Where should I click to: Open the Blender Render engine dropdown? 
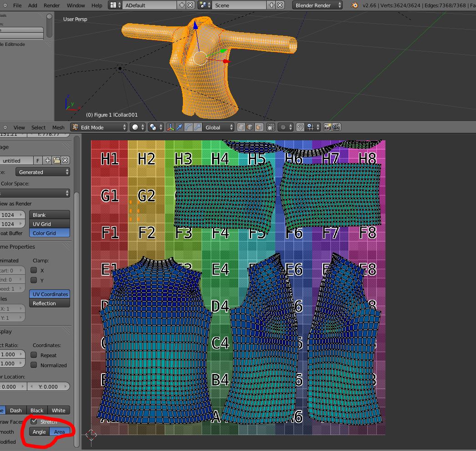tap(318, 5)
